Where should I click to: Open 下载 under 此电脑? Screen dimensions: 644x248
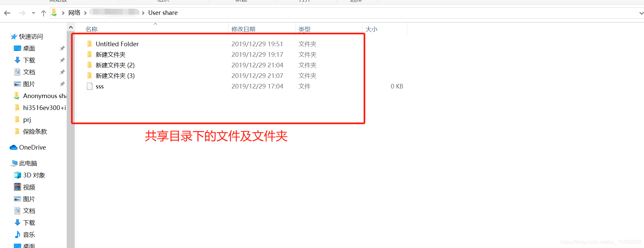29,223
